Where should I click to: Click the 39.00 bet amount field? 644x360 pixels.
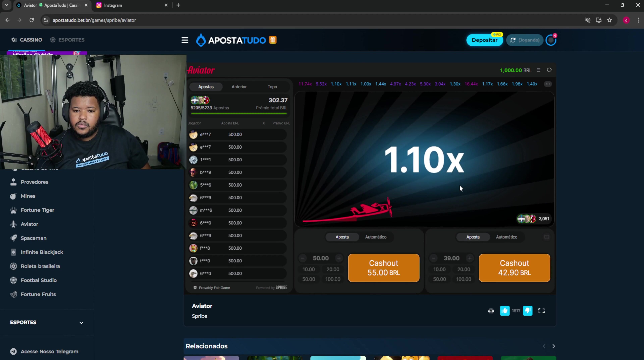[x=451, y=258]
